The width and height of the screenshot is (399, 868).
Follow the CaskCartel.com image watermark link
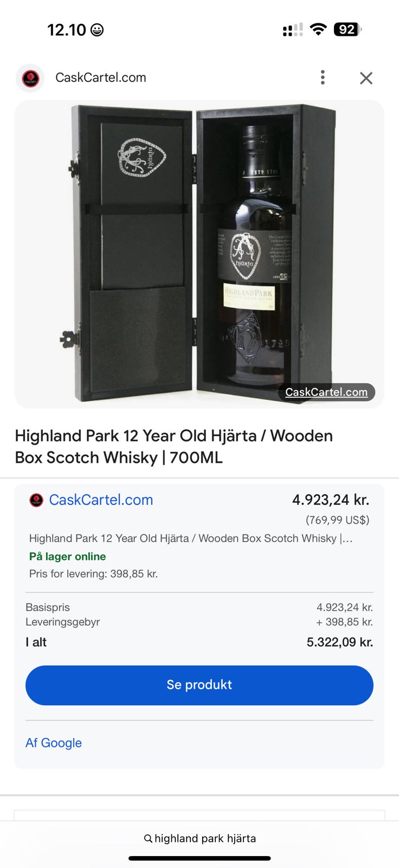click(326, 392)
